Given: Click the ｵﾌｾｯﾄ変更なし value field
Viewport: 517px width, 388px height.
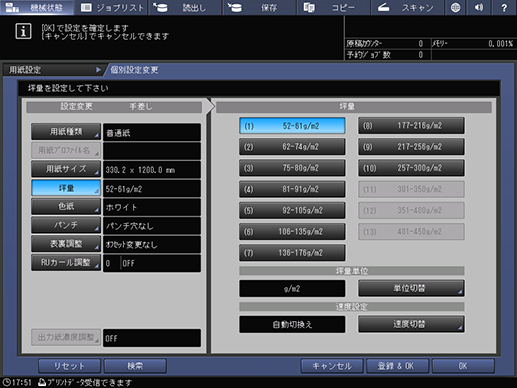Looking at the screenshot, I should pos(152,245).
